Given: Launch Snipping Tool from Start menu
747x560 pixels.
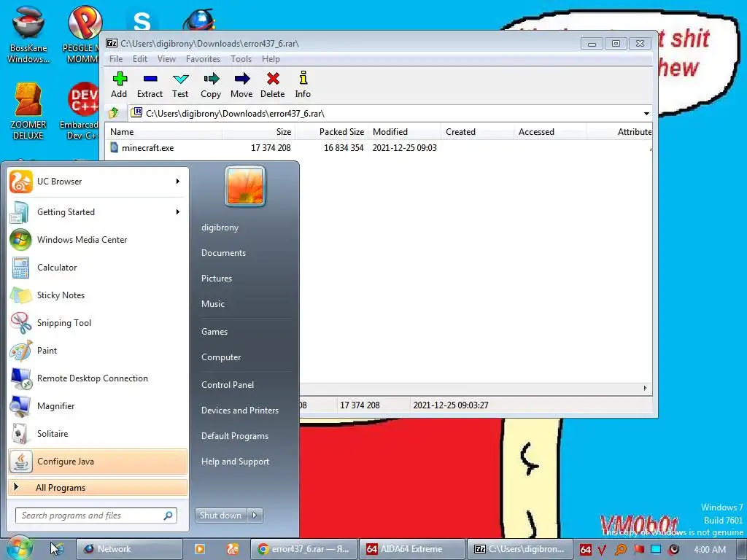Looking at the screenshot, I should pyautogui.click(x=98, y=323).
